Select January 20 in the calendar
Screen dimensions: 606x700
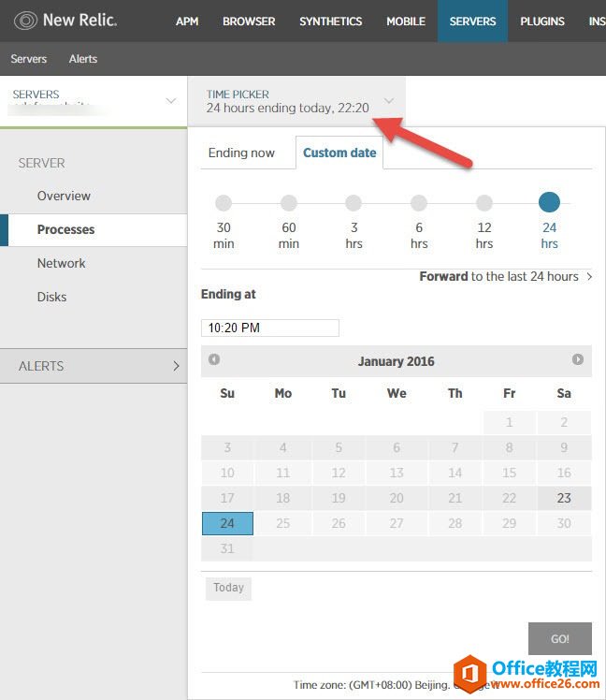coord(397,498)
